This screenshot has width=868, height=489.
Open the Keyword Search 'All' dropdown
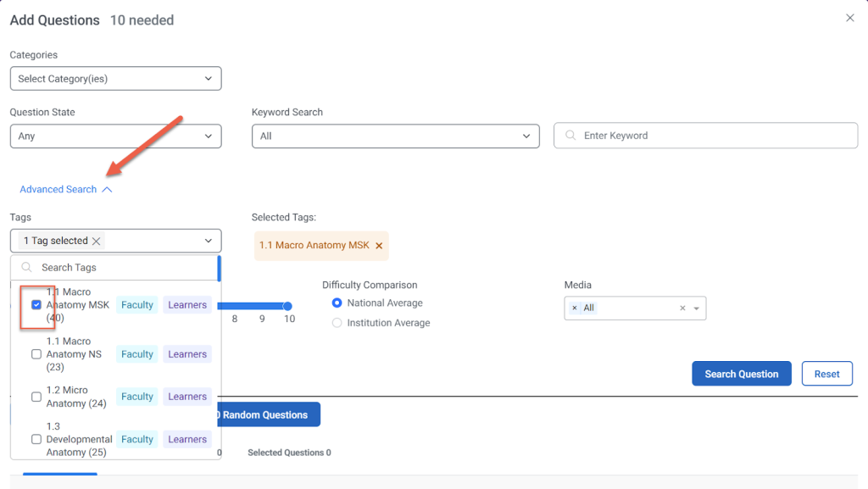click(395, 136)
